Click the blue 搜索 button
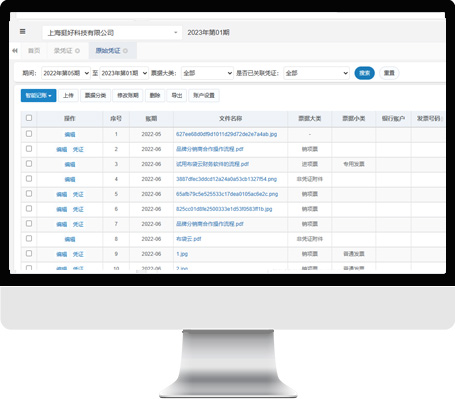Screen dimensions: 455x399 [x=364, y=73]
